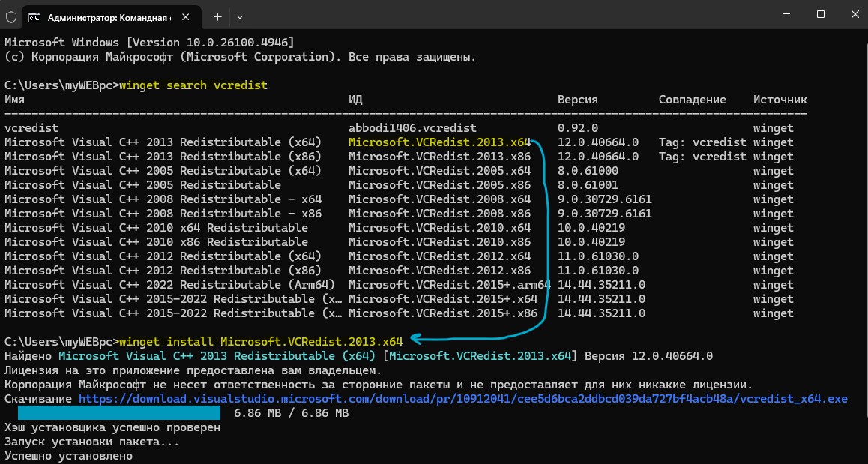Click name Microsoft Visual C++ 2010 x64 Redistributable

[x=156, y=228]
